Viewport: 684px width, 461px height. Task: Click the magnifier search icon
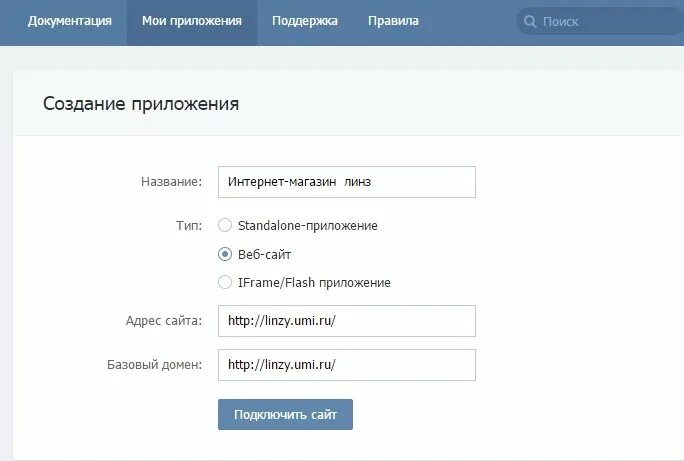[x=530, y=21]
